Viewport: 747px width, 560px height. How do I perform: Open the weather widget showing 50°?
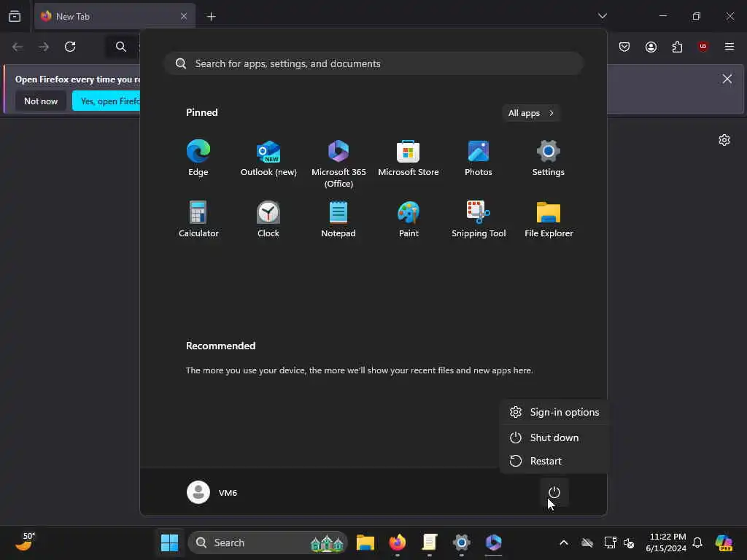tap(26, 542)
